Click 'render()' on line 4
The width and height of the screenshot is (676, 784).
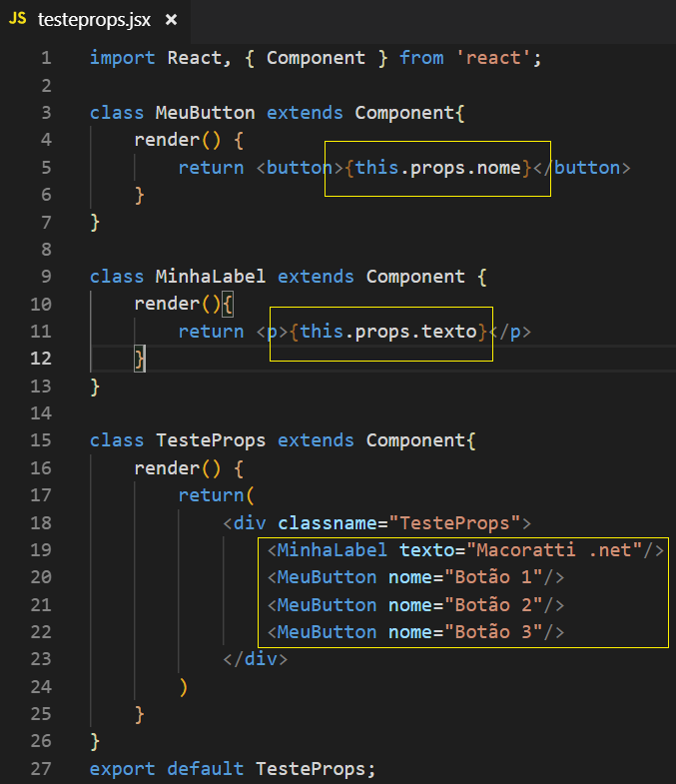[x=178, y=140]
